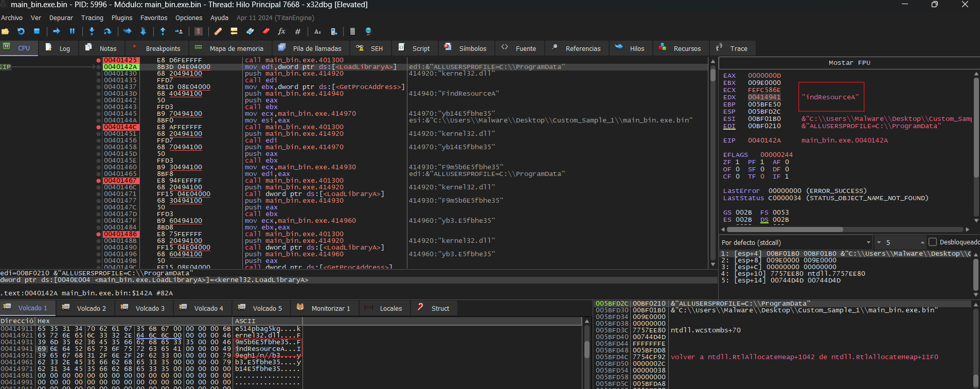980x389 pixels.
Task: Stop debugging with the square stop icon
Action: pyautogui.click(x=37, y=31)
